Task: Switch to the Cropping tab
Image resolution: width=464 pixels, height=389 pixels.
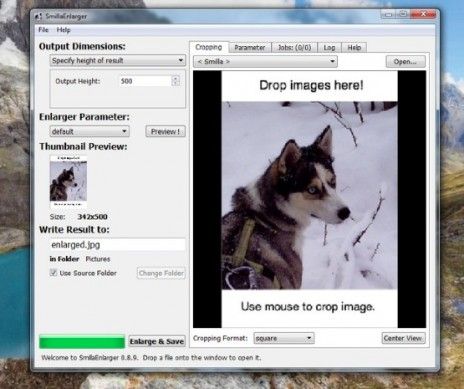Action: 209,47
